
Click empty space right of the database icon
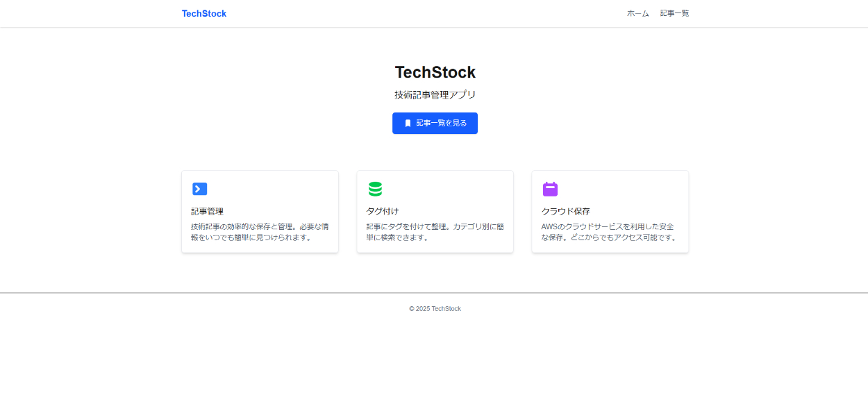[x=446, y=189]
